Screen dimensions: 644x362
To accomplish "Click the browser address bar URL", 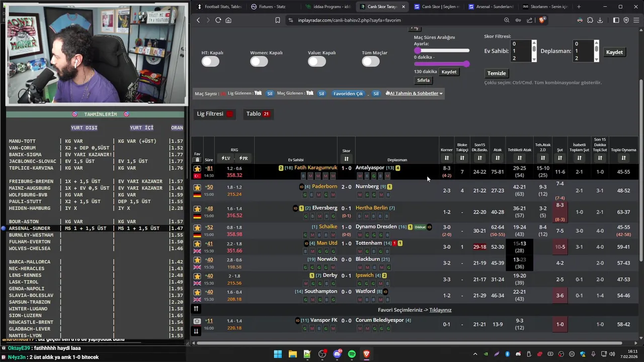I will pos(349,20).
